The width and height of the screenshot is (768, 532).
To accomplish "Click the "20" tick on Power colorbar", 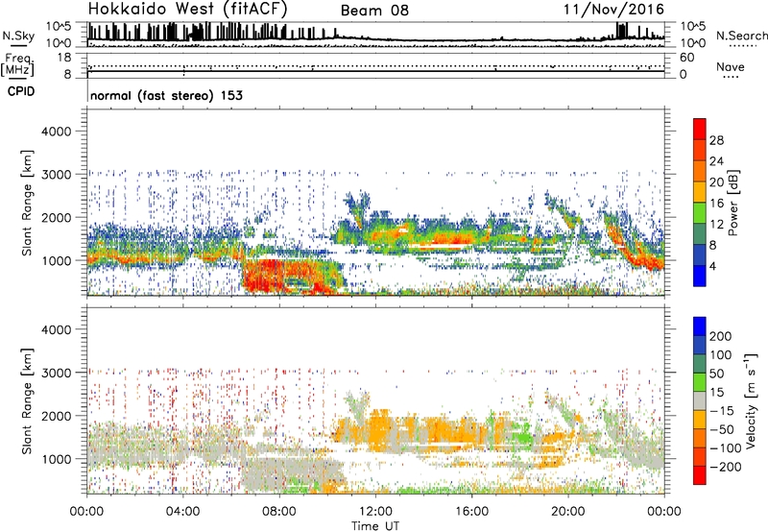I will tap(716, 182).
